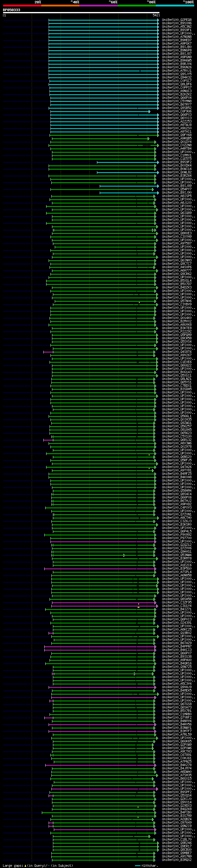Screen dimensions: 197x868
Task: Open hit UniRef100_B9S9F1
Action: click(177, 30)
